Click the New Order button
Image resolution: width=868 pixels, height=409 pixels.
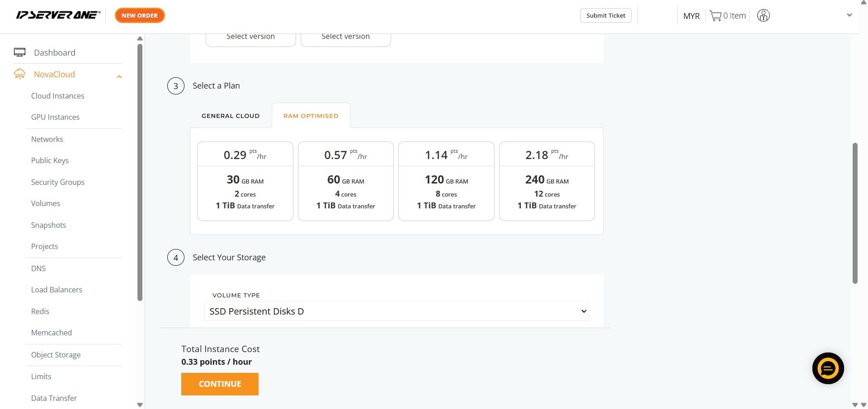tap(140, 15)
